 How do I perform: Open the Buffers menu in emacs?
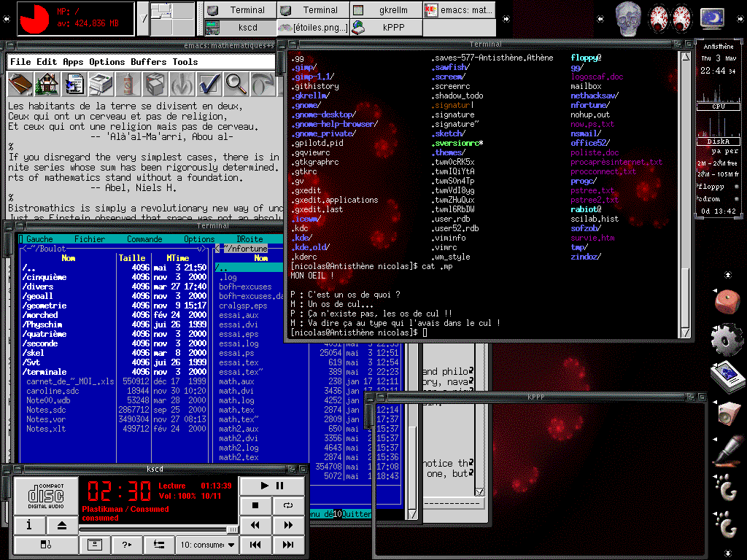(149, 62)
